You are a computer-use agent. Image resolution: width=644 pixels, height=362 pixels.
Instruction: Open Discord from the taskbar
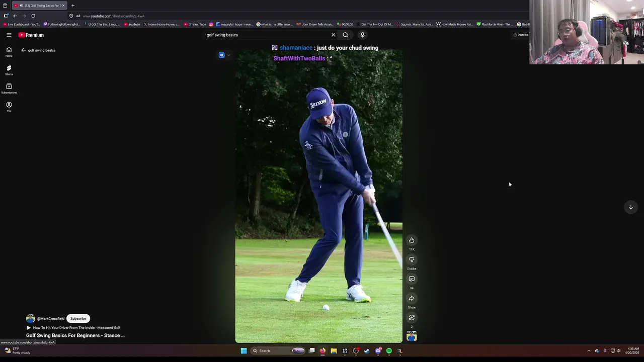click(378, 351)
